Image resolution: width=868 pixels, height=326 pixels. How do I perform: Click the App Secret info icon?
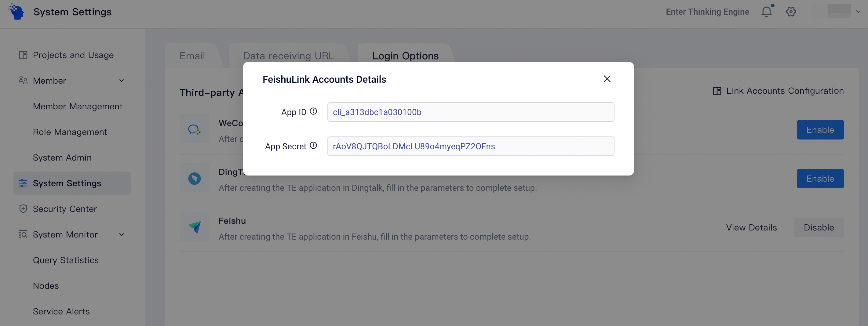[313, 146]
